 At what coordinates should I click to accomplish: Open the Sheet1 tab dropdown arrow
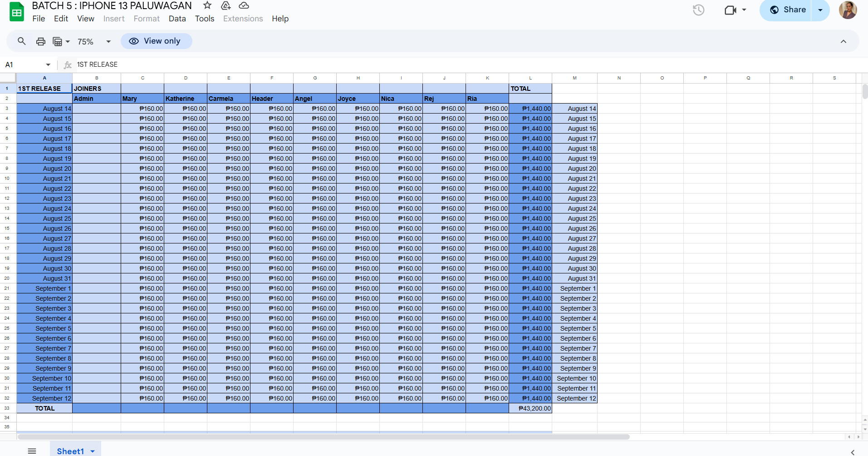tap(93, 451)
